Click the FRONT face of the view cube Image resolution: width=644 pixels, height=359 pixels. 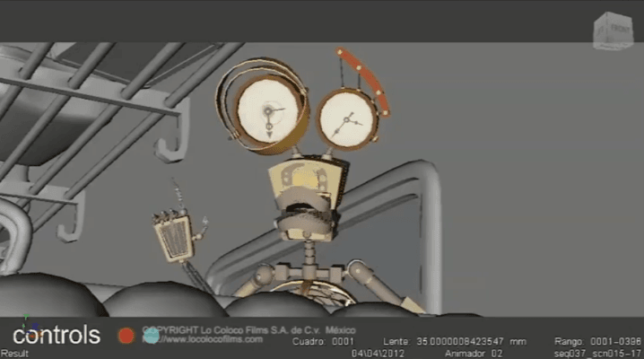point(620,30)
